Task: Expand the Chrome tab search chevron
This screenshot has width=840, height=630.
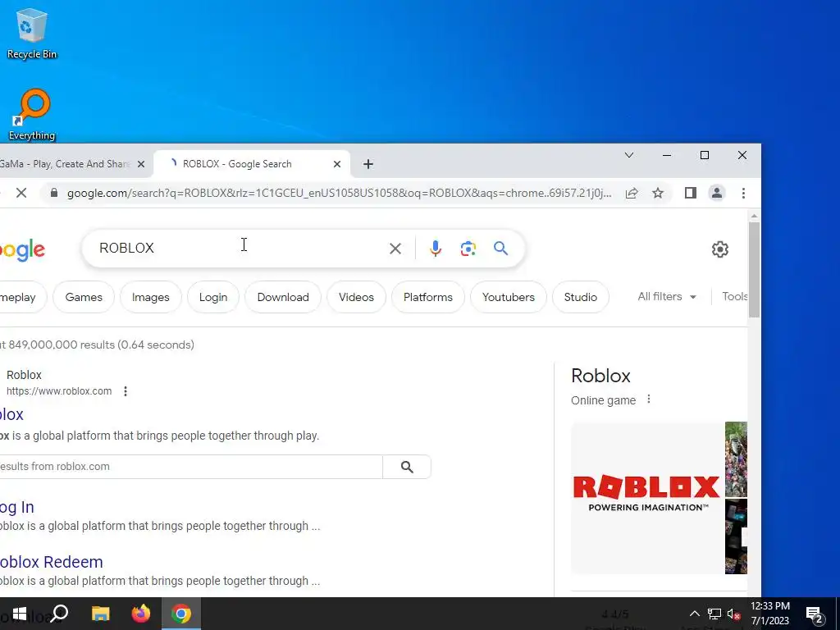Action: click(x=629, y=155)
